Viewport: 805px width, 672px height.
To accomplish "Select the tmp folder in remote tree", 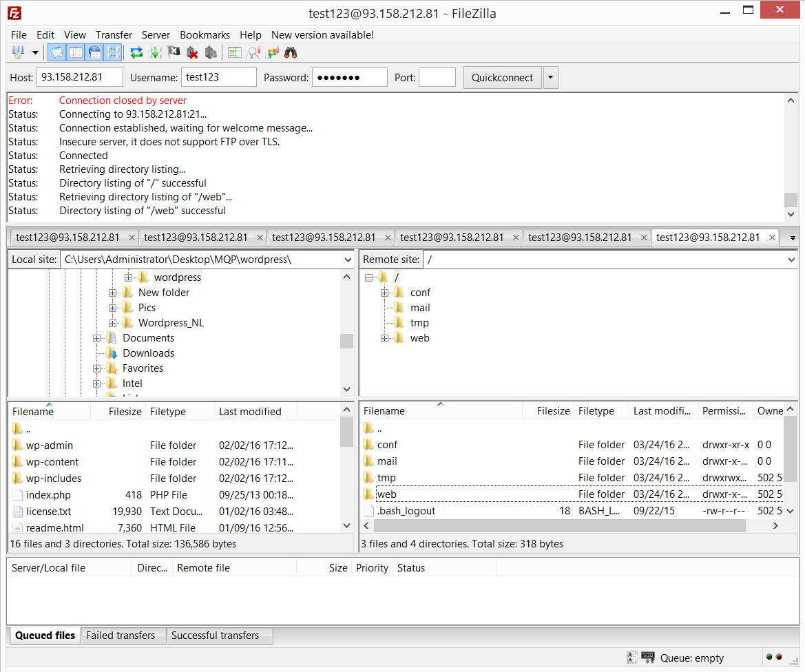I will [x=419, y=323].
